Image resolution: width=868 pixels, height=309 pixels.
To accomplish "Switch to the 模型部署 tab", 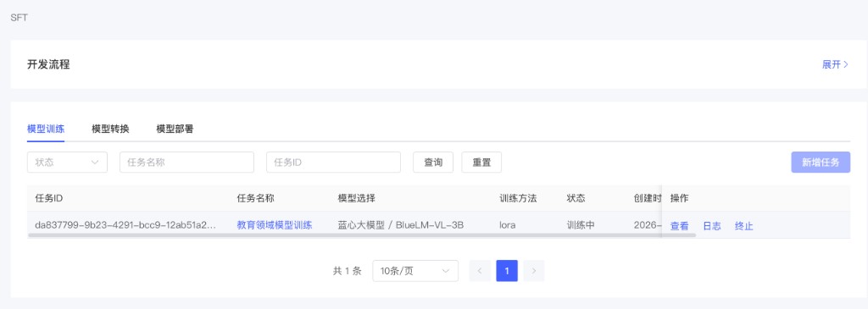I will tap(175, 130).
